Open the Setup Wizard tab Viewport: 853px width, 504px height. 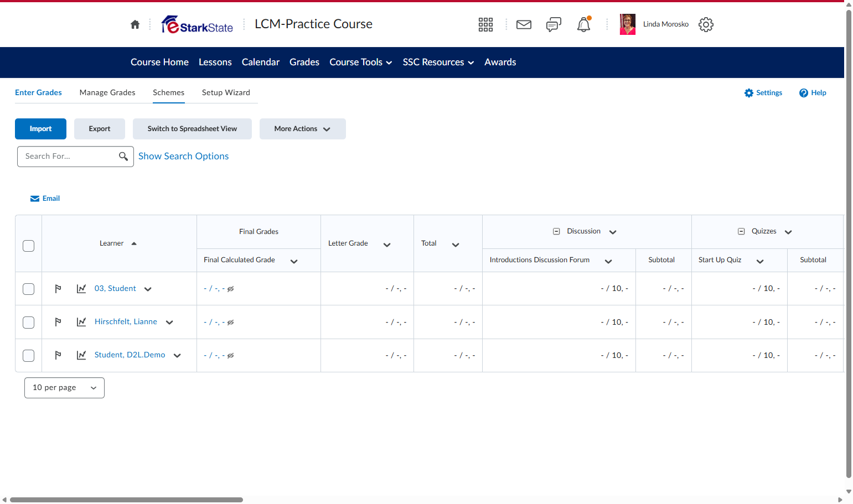tap(226, 92)
